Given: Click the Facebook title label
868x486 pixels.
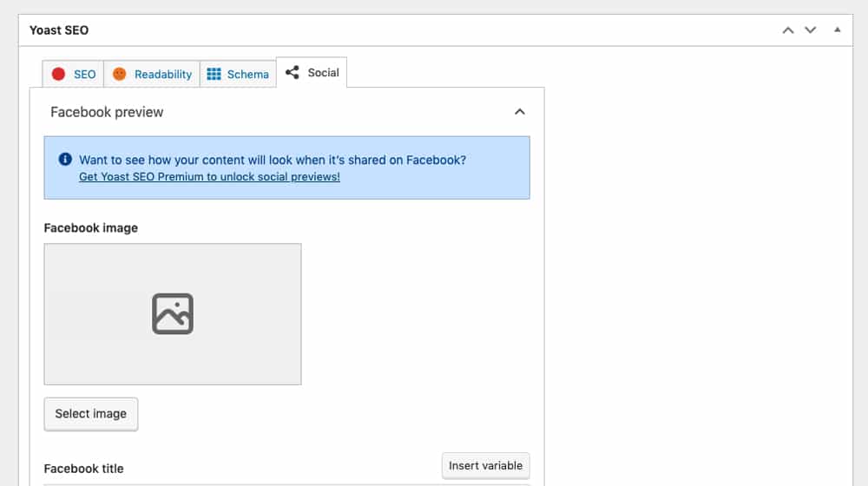Looking at the screenshot, I should [x=83, y=469].
